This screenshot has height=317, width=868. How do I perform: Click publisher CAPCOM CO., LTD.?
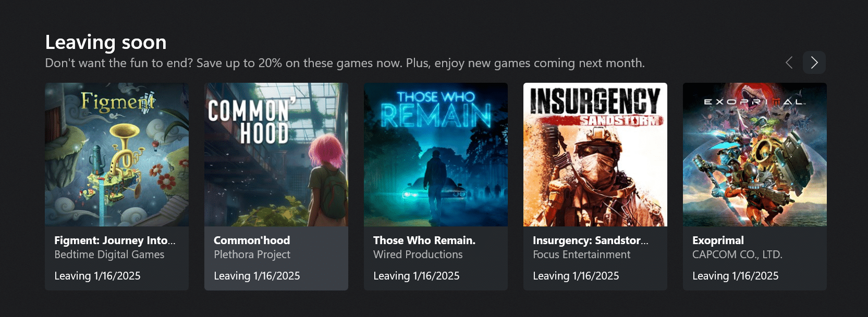tap(737, 255)
